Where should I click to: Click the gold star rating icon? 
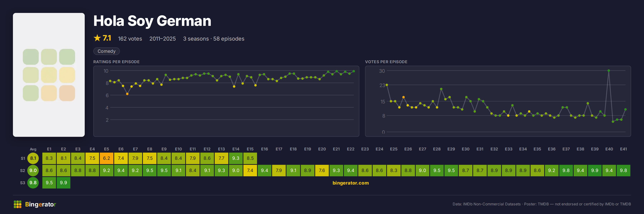(97, 38)
